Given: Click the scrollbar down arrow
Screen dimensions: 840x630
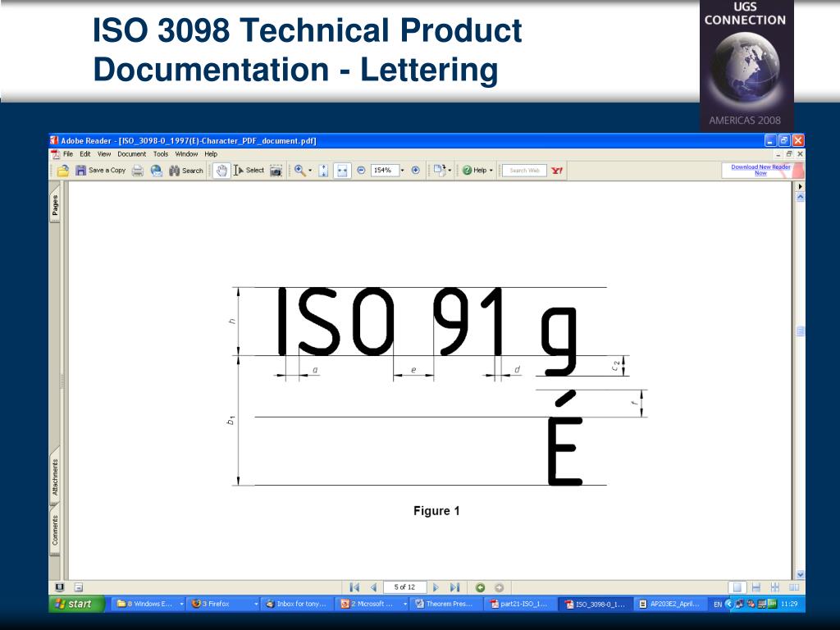Looking at the screenshot, I should coord(801,574).
